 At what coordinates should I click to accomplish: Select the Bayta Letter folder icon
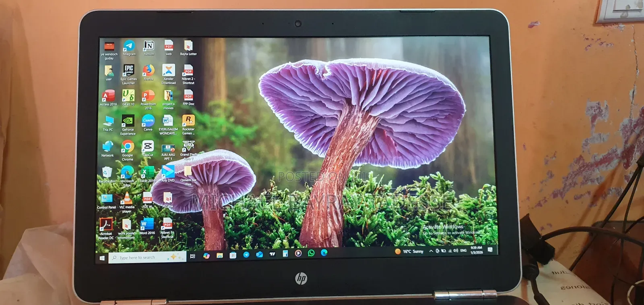188,48
